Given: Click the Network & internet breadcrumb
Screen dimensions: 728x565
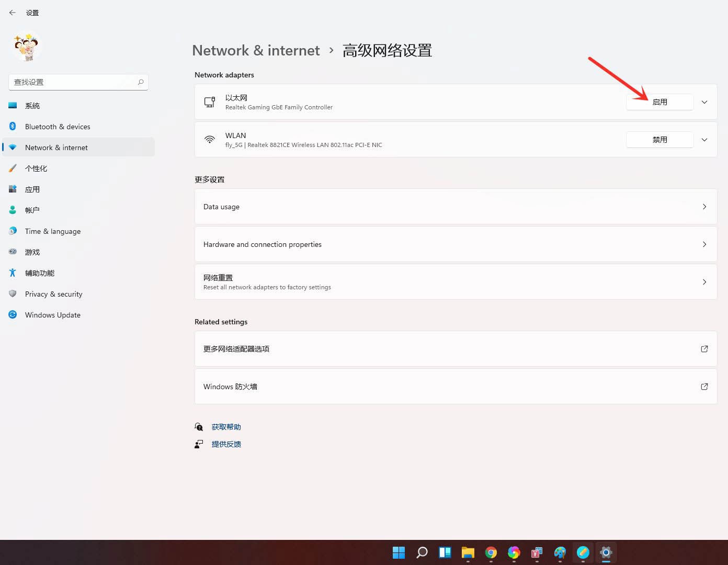Looking at the screenshot, I should tap(255, 50).
